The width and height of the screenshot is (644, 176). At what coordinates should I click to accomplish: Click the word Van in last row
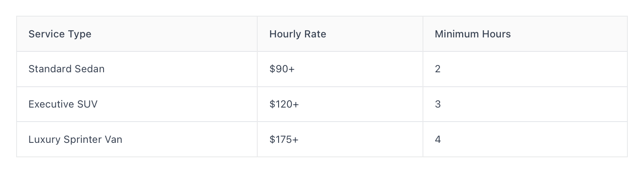[113, 139]
